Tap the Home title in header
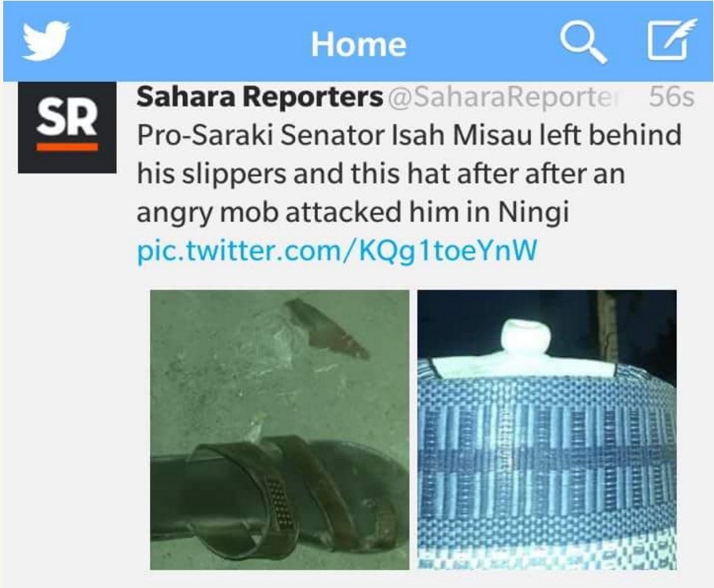Viewport: 714px width, 588px height. pos(359,44)
